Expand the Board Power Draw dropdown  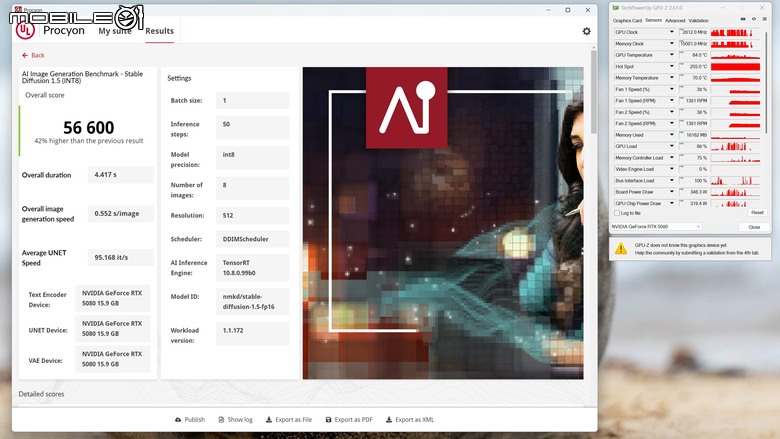(x=672, y=192)
